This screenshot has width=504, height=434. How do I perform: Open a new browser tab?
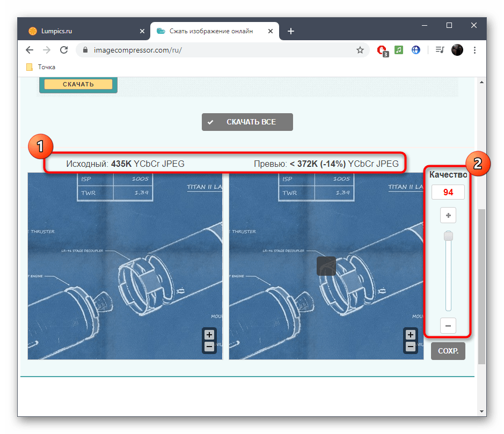coord(291,31)
